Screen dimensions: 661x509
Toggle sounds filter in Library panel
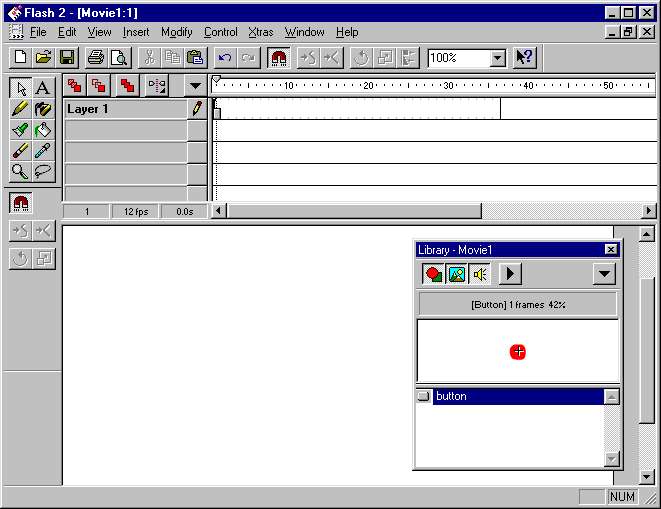[x=480, y=274]
